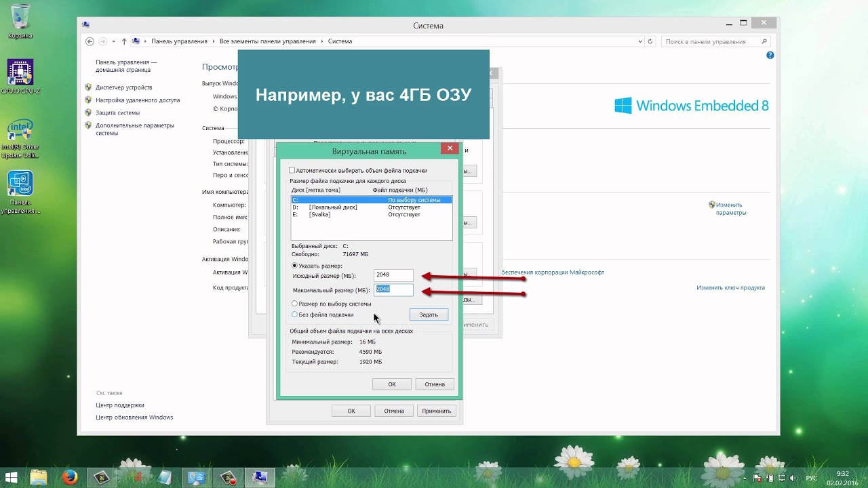Open Recycle Bin (Корзина) desktop icon

(20, 21)
